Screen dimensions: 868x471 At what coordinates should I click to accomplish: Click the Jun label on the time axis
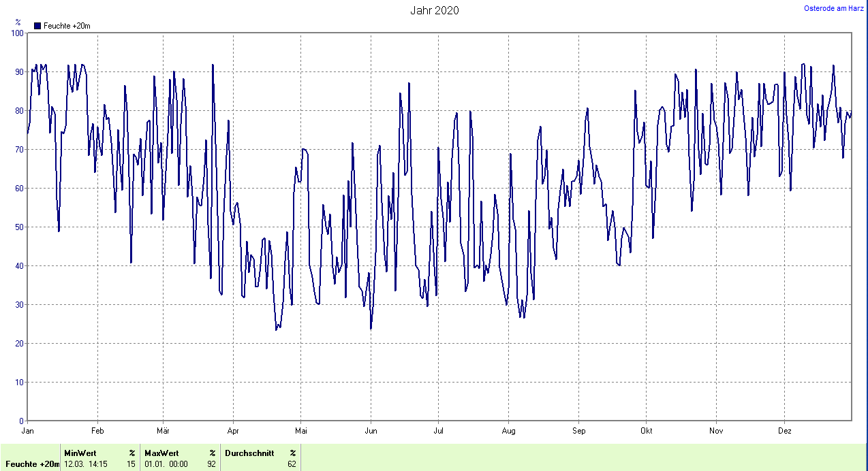coord(371,431)
